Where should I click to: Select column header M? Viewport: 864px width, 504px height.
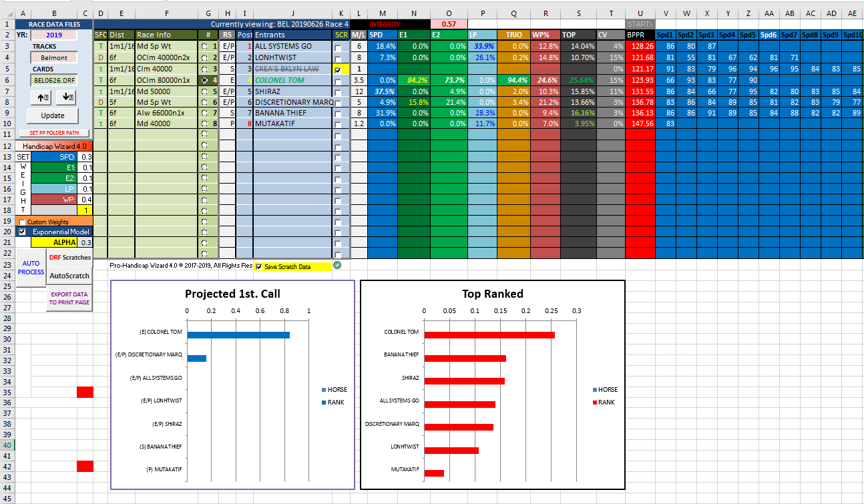tap(382, 13)
